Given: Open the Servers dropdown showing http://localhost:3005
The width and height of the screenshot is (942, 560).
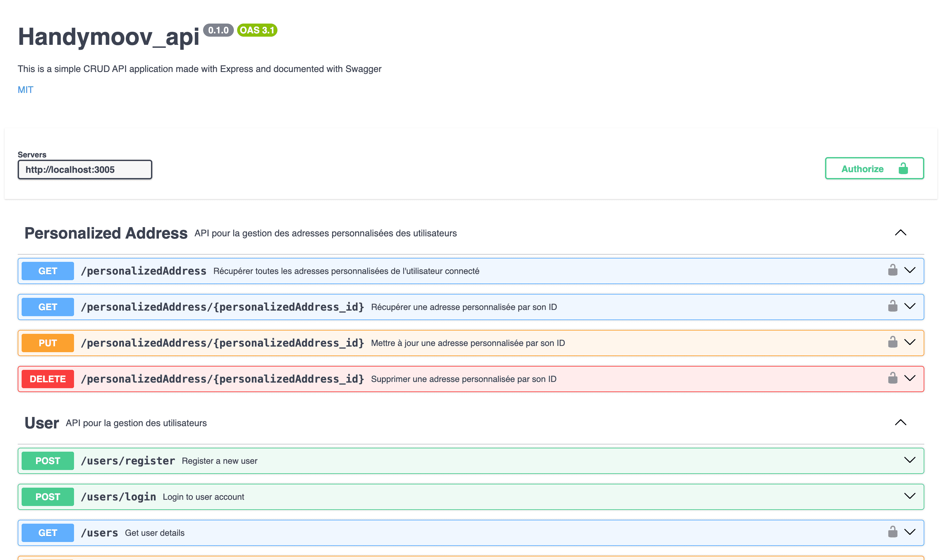Looking at the screenshot, I should pos(85,170).
